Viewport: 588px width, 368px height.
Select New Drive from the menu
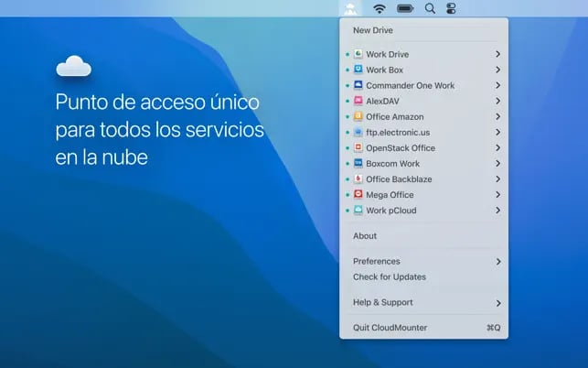pos(373,30)
